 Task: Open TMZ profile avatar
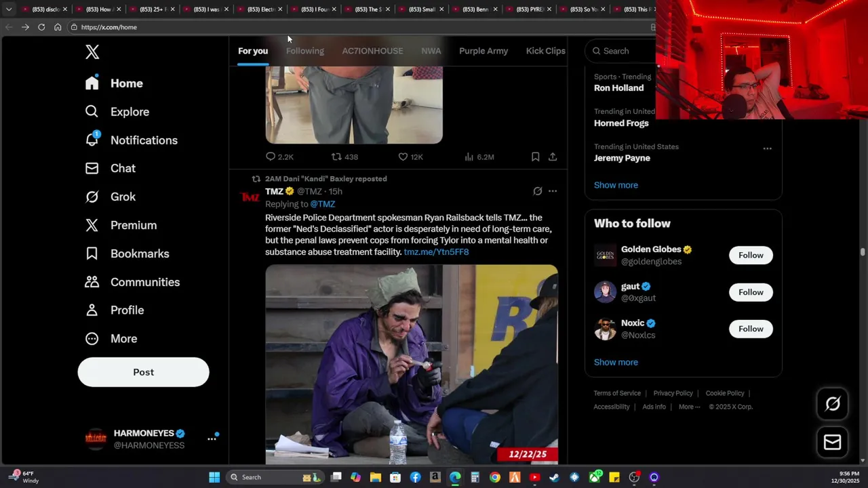(250, 197)
